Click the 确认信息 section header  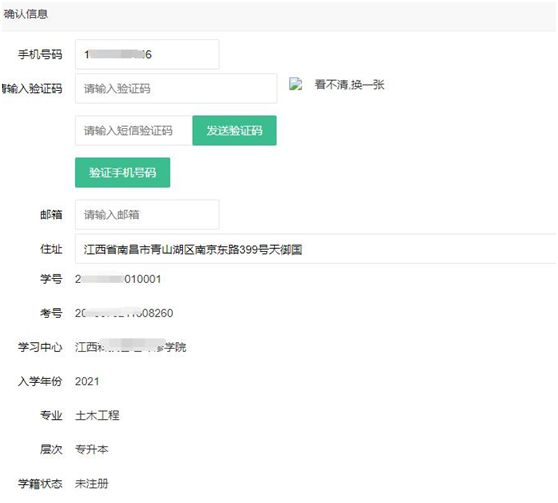click(26, 14)
